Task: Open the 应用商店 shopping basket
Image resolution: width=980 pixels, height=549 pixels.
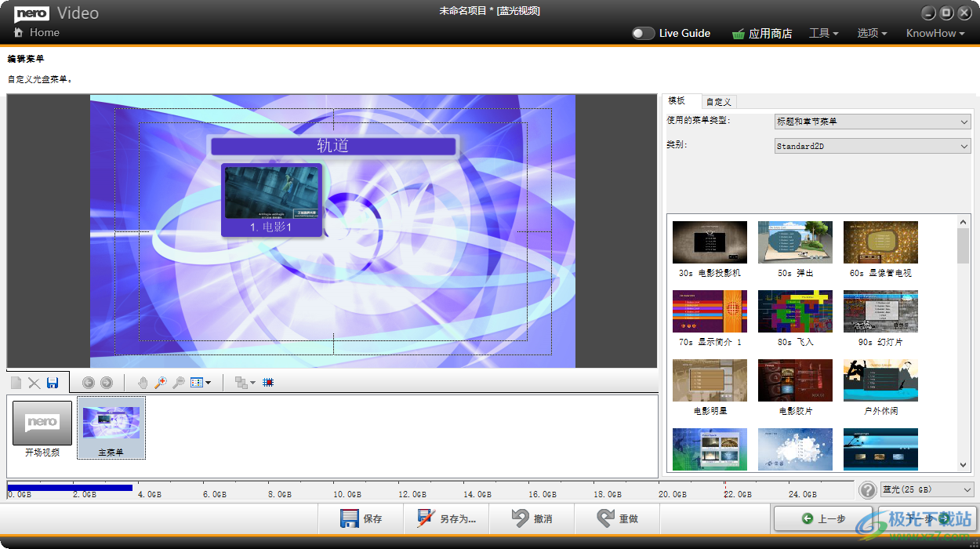Action: [739, 34]
